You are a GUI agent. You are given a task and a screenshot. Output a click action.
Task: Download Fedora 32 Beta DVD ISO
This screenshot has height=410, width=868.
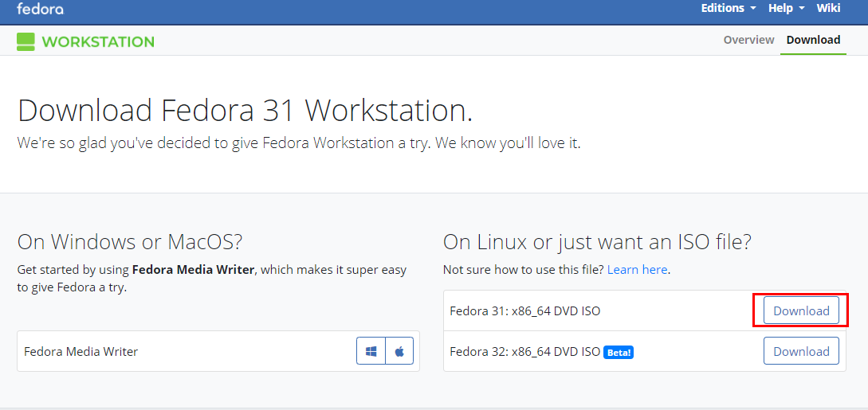801,351
